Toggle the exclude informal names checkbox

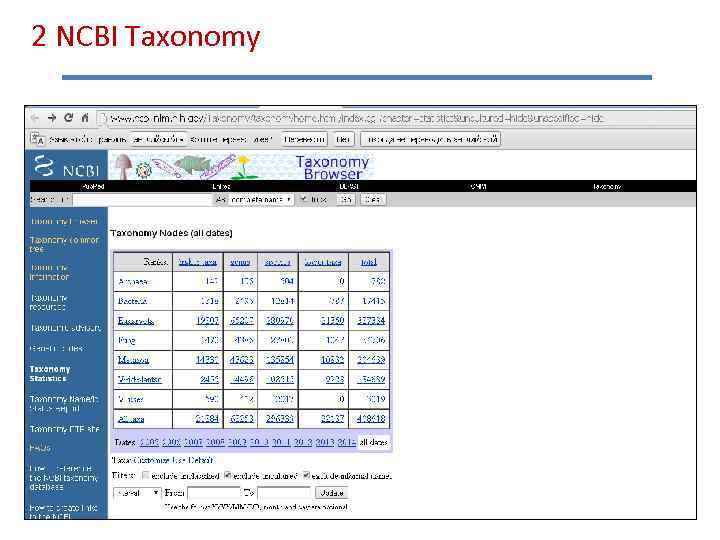[x=306, y=475]
